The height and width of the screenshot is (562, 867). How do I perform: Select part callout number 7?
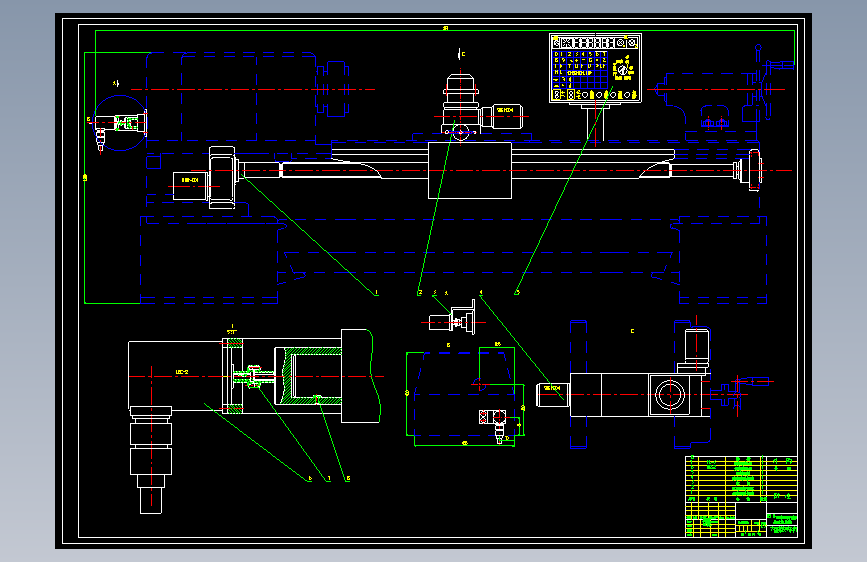[x=329, y=478]
